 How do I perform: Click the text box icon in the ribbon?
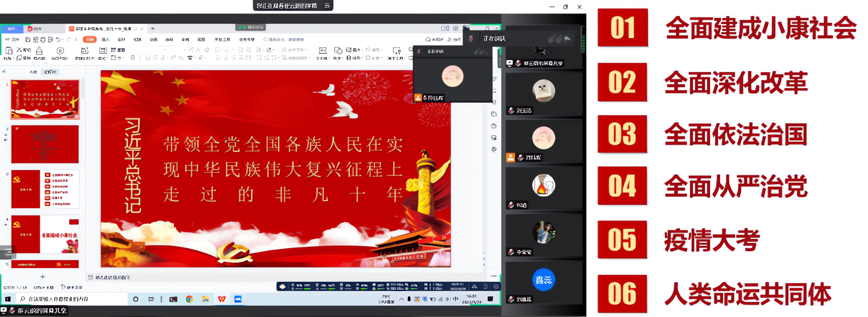[322, 51]
